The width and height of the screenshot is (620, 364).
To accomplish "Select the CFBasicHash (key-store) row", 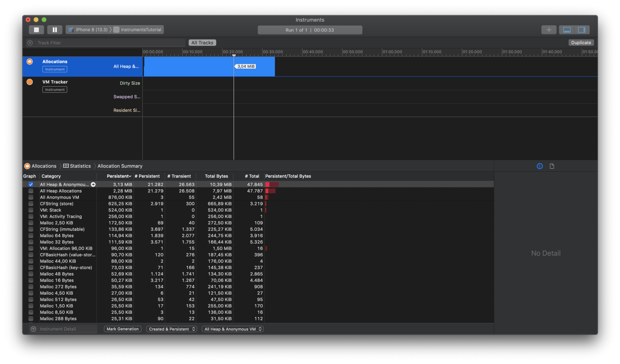I will pyautogui.click(x=258, y=268).
